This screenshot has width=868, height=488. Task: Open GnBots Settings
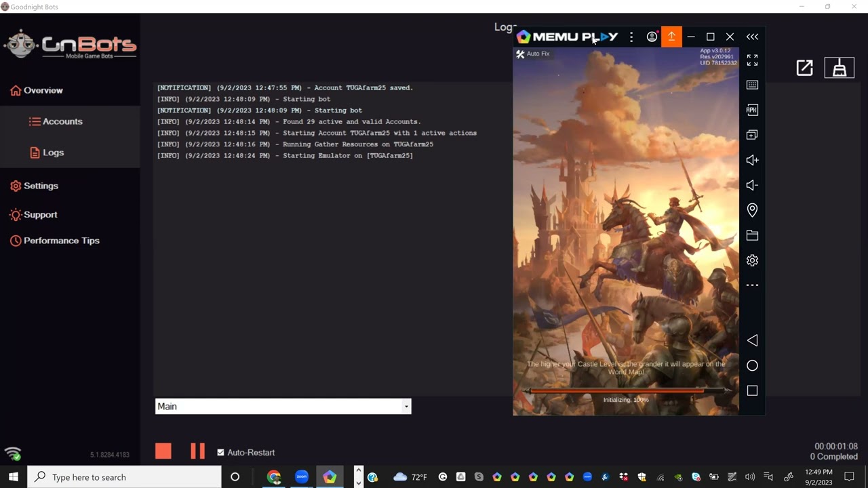[34, 186]
